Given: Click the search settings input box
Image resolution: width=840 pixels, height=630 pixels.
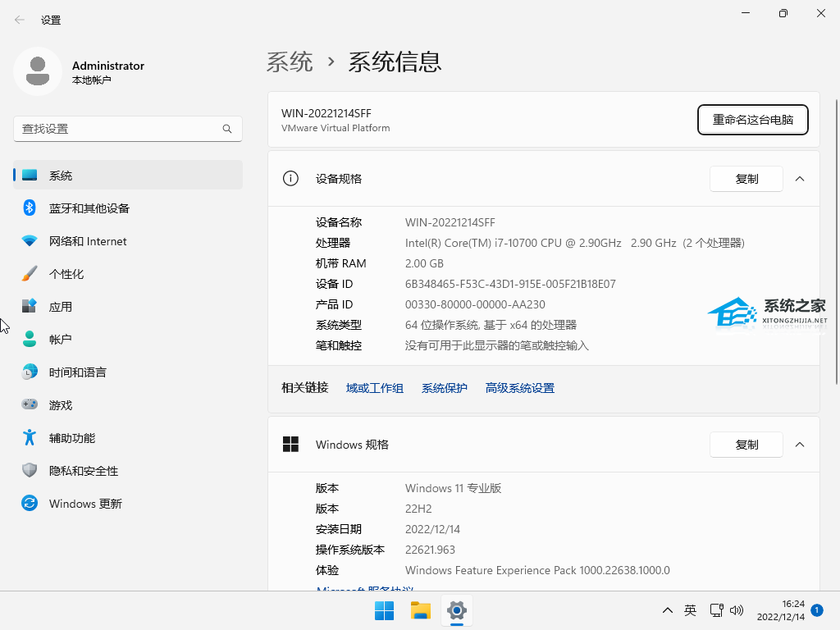Looking at the screenshot, I should (119, 129).
